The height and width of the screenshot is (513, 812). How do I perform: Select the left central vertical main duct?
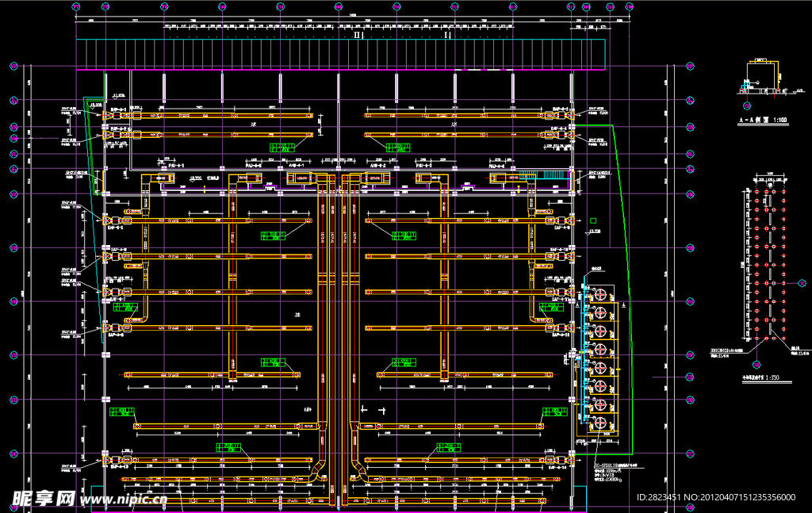(324, 317)
